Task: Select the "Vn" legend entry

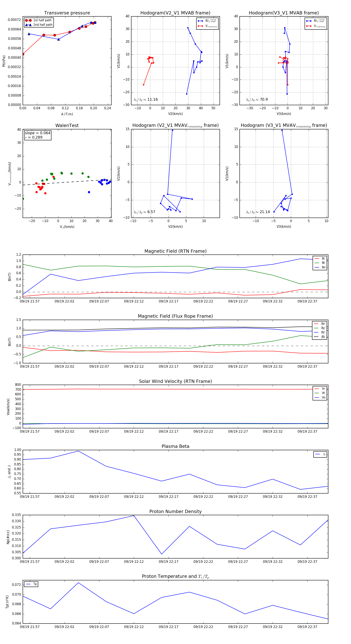Action: tap(320, 398)
